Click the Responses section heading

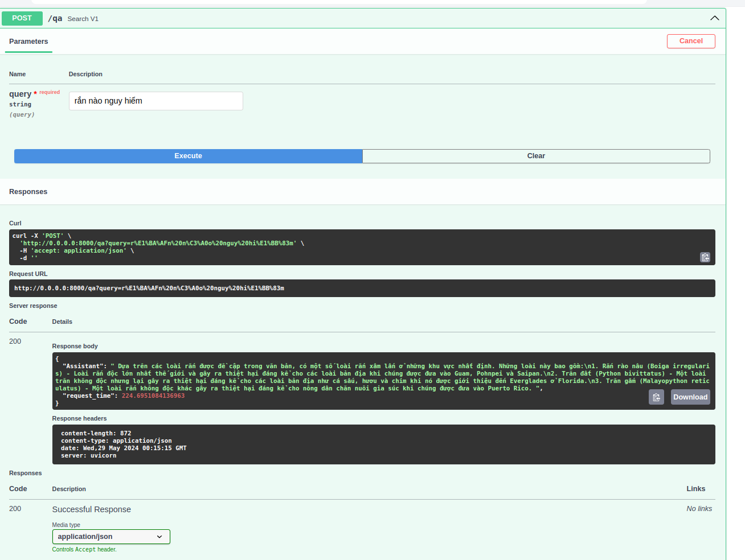[x=28, y=192]
